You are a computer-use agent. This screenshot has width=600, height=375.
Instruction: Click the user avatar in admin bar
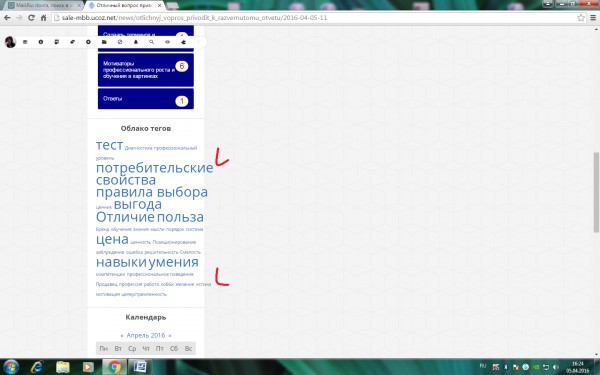(10, 42)
